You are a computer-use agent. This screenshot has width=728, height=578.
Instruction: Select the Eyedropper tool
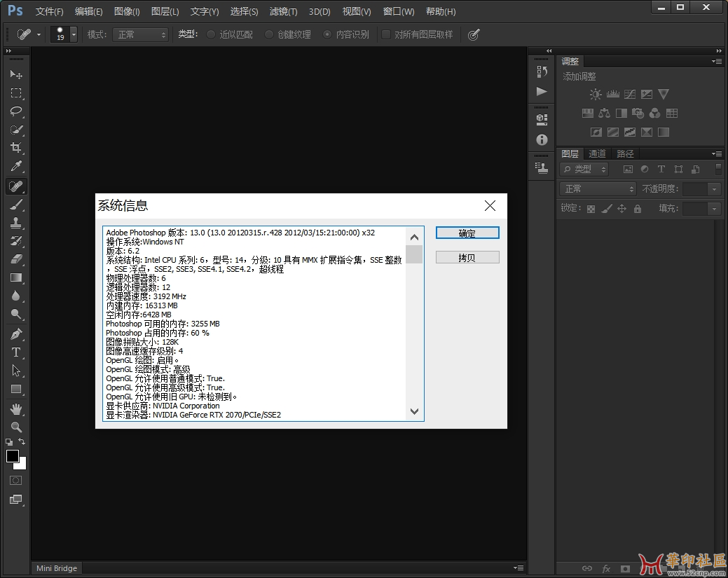click(x=16, y=167)
